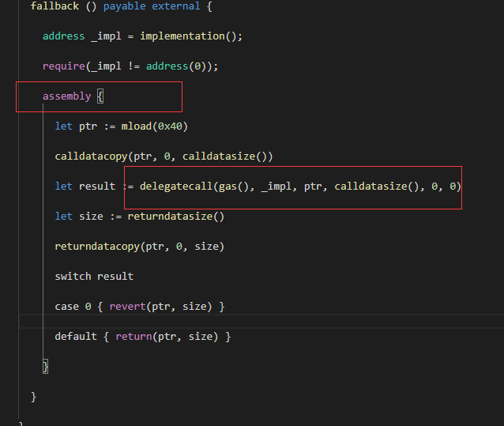Viewport: 504px width, 426px height.
Task: Click the opening brace after assembly
Action: [x=100, y=96]
